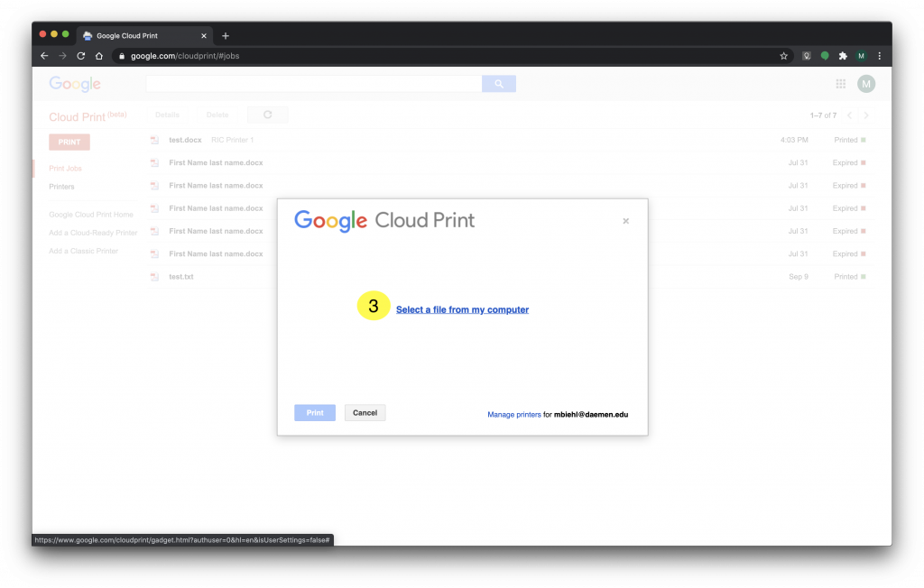Click the 4:03 PM timestamp
Viewport: 924px width, 588px height.
click(794, 140)
